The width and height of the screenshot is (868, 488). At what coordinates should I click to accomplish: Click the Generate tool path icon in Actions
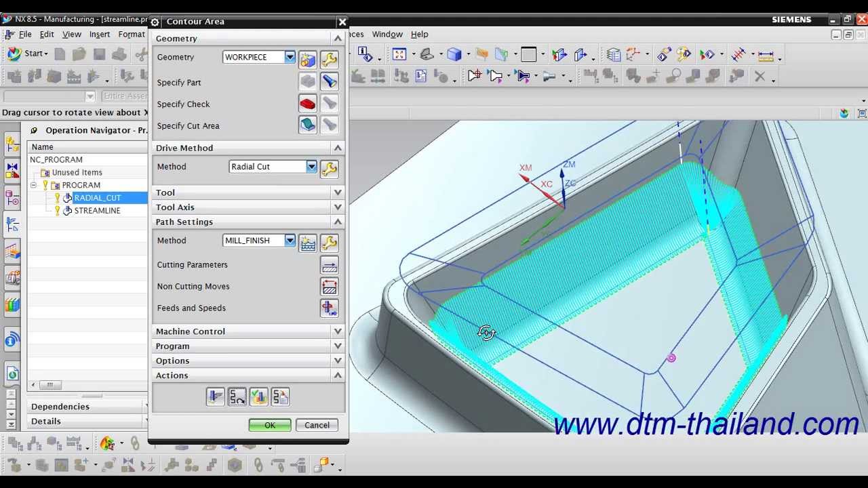pos(215,397)
